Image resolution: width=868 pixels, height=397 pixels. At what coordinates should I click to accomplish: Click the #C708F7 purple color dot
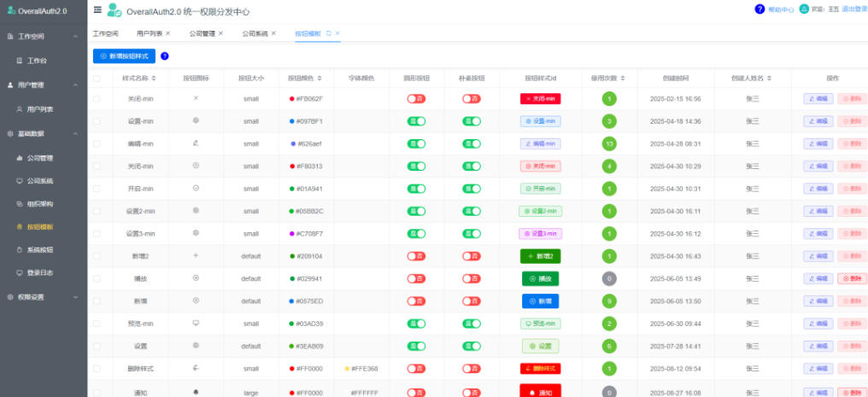pyautogui.click(x=292, y=233)
